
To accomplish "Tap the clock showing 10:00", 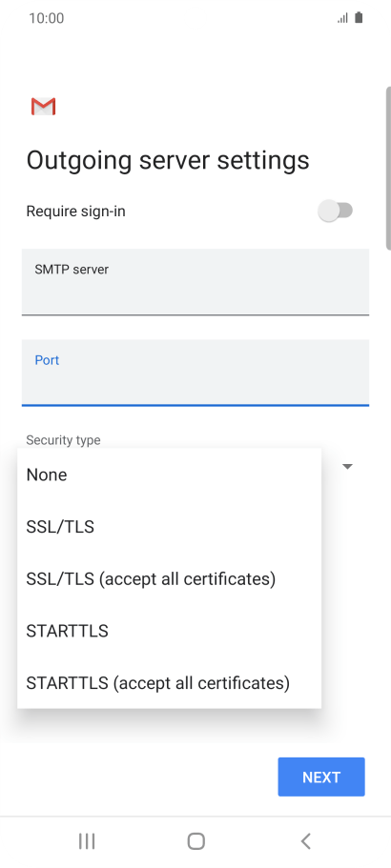I will [x=47, y=18].
